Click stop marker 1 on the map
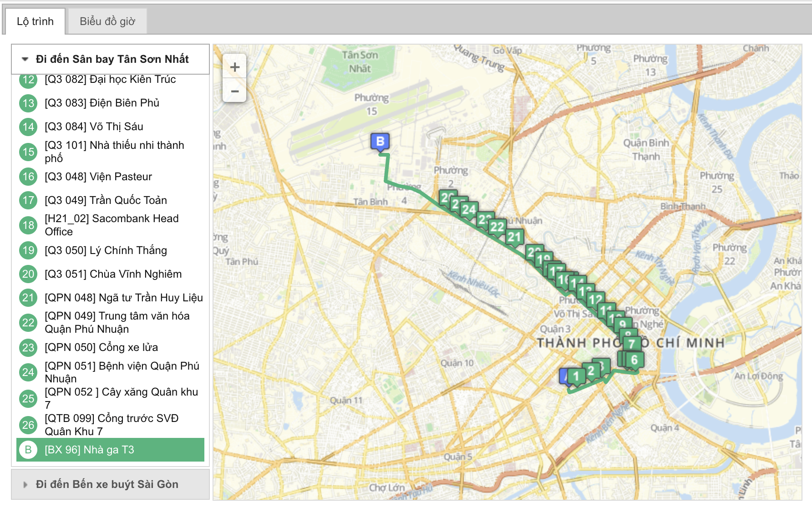812x508 pixels. (x=577, y=377)
